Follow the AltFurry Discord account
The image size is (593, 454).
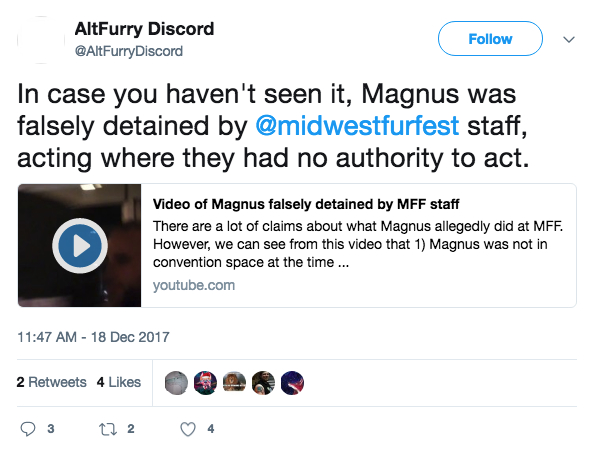point(490,39)
